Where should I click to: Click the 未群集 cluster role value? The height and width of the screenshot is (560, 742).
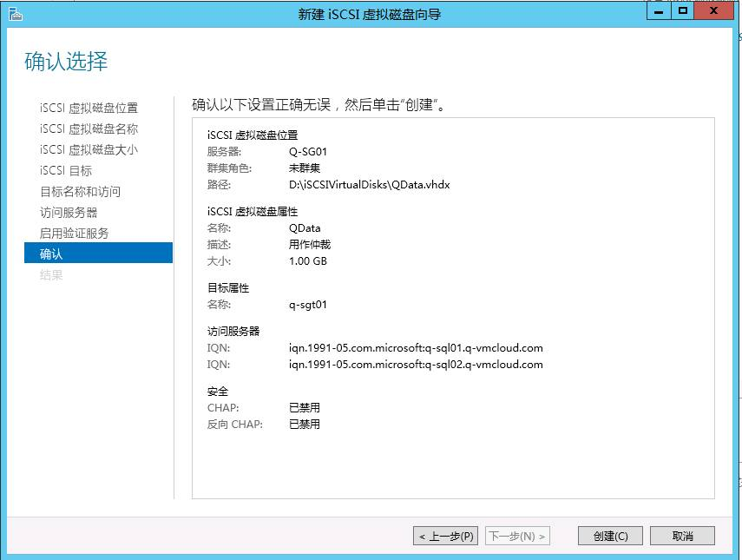305,168
